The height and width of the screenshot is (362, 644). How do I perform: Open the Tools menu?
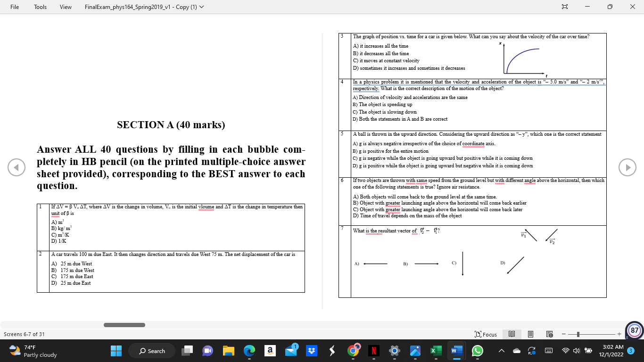tap(40, 7)
